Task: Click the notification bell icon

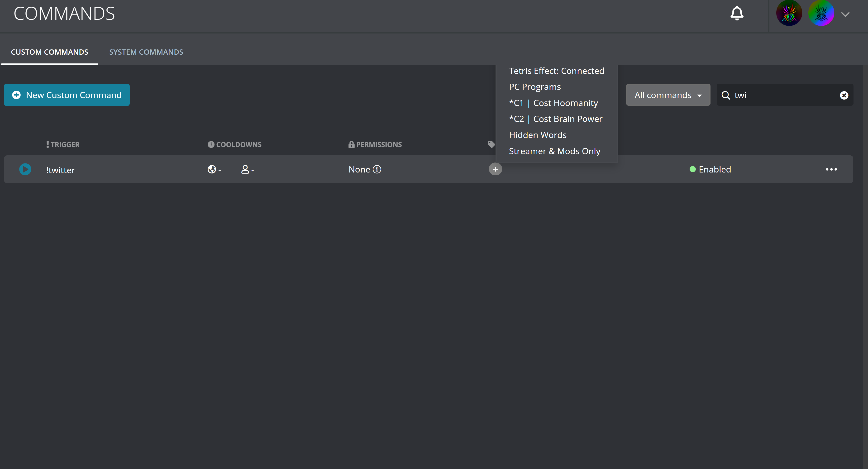Action: tap(737, 13)
